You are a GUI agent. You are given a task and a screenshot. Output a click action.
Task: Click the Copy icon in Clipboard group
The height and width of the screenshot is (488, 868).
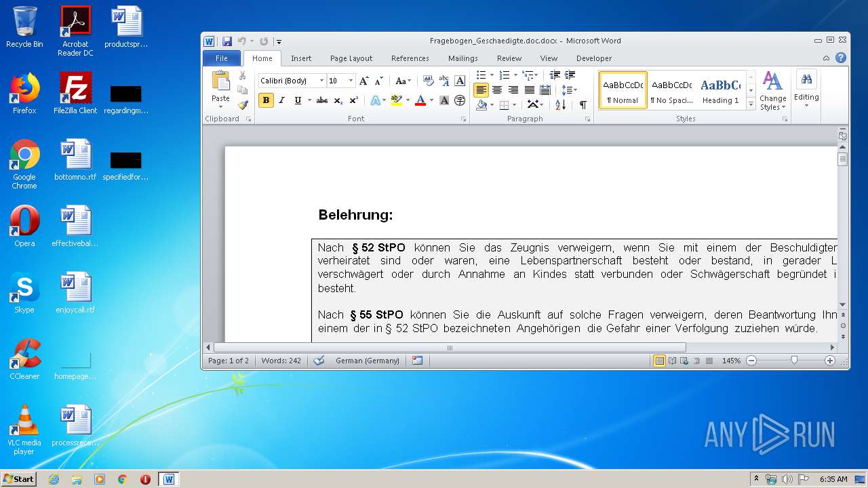pyautogui.click(x=243, y=90)
